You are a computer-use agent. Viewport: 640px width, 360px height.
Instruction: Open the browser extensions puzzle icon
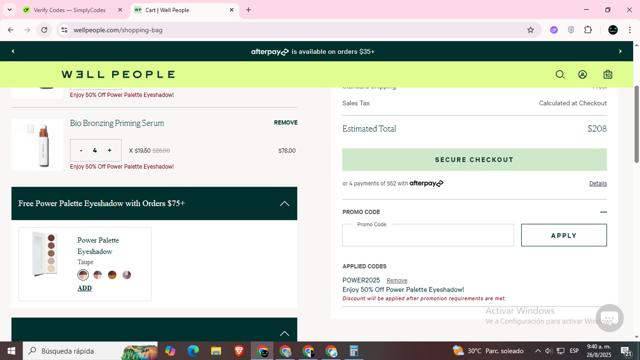point(588,30)
